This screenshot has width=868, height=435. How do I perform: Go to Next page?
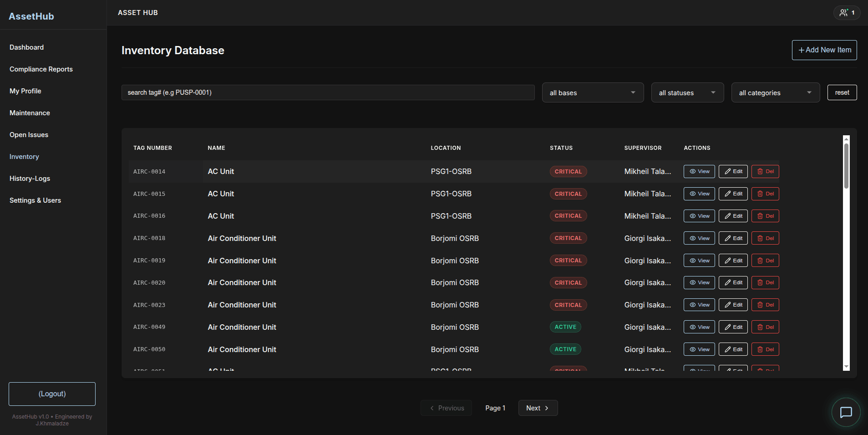pos(538,408)
